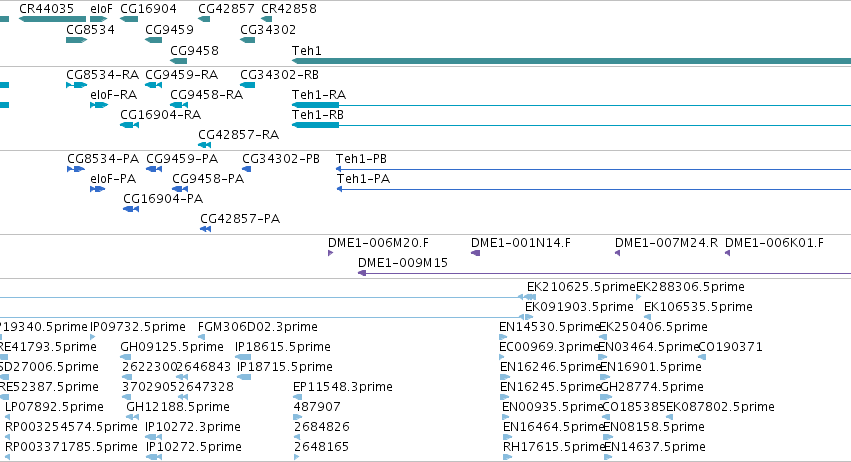Click the 2648165 feature label
Screen dimensions: 851x462
point(321,448)
